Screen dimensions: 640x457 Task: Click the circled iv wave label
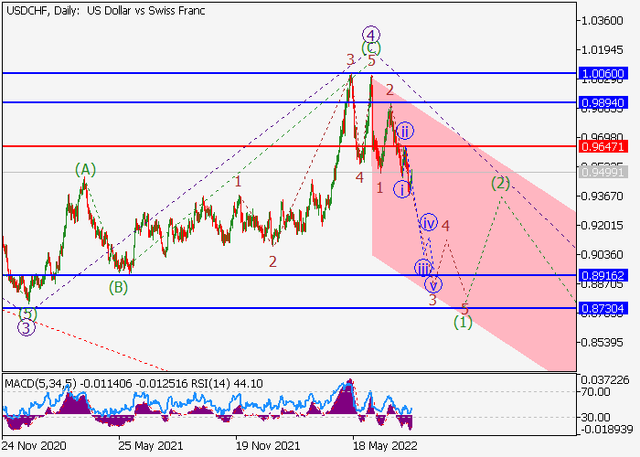click(428, 222)
